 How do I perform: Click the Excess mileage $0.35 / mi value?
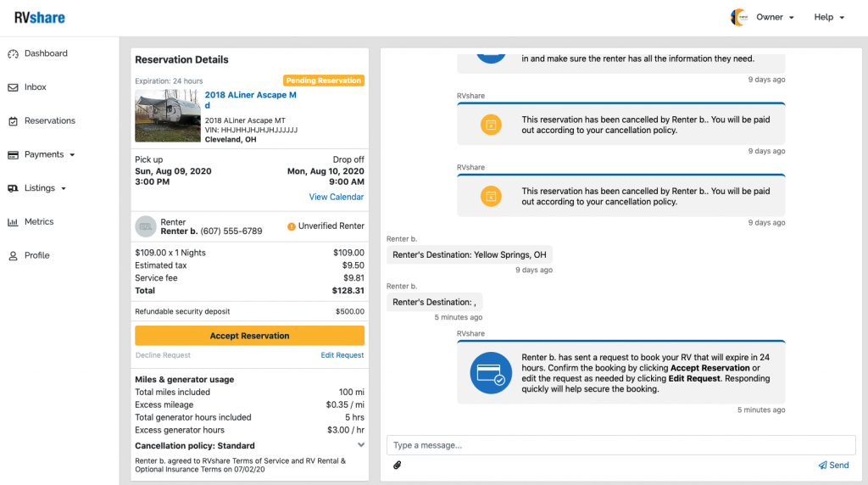(x=345, y=405)
